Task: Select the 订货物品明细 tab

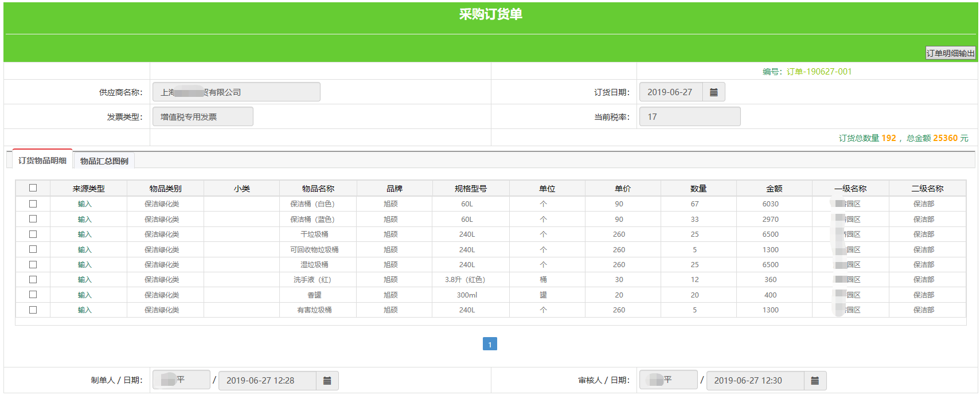Action: (x=42, y=161)
